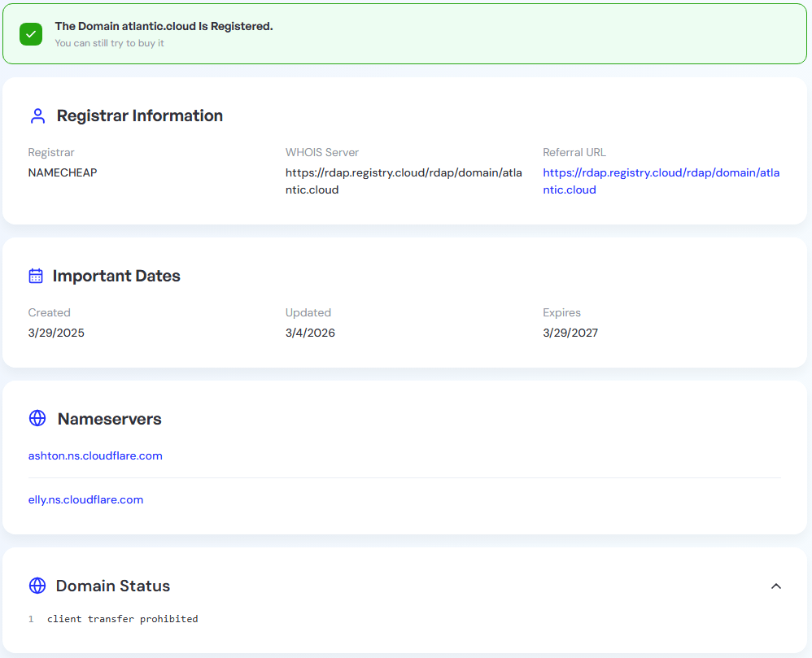Image resolution: width=812 pixels, height=658 pixels.
Task: Select the WHOIS Server URL text
Action: 404,181
